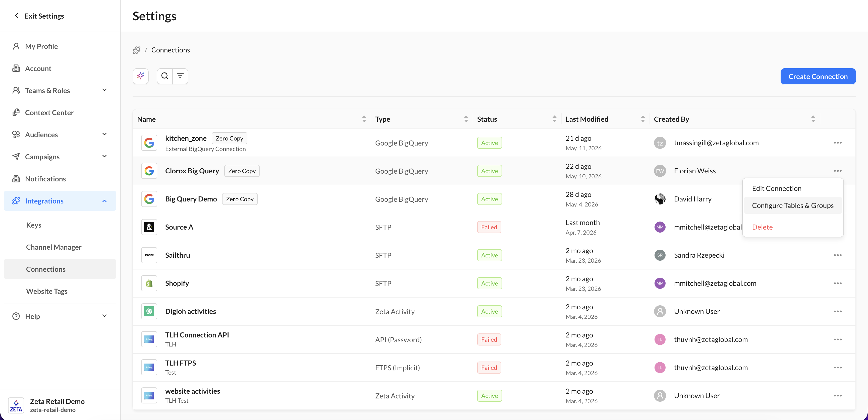Click Sandra Rzepecki SR avatar
This screenshot has height=420, width=868.
660,255
